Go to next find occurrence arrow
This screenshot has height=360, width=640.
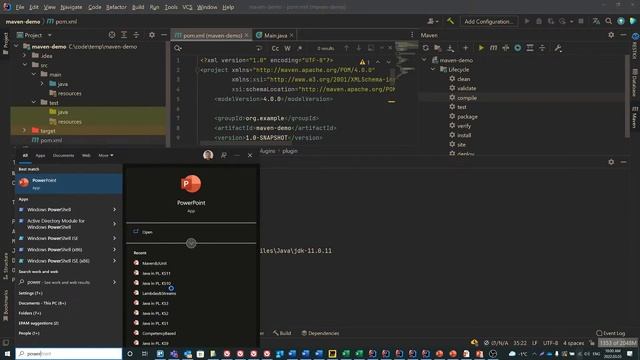coord(358,48)
